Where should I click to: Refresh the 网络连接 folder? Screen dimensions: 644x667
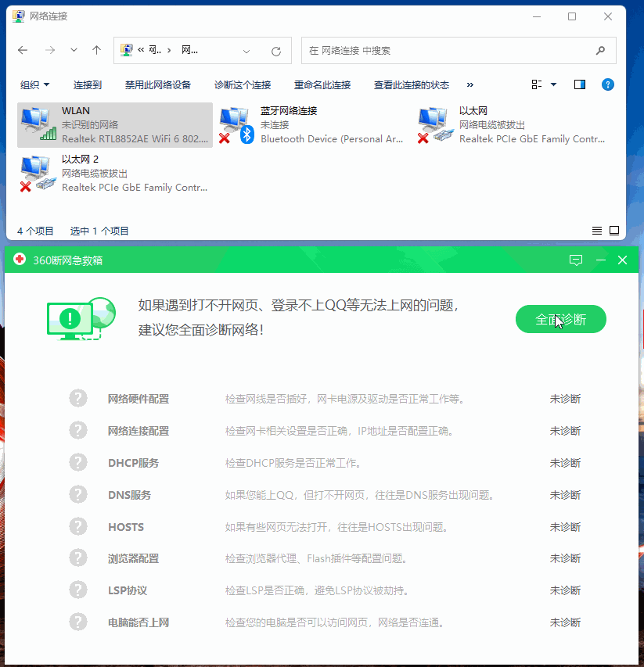click(276, 52)
